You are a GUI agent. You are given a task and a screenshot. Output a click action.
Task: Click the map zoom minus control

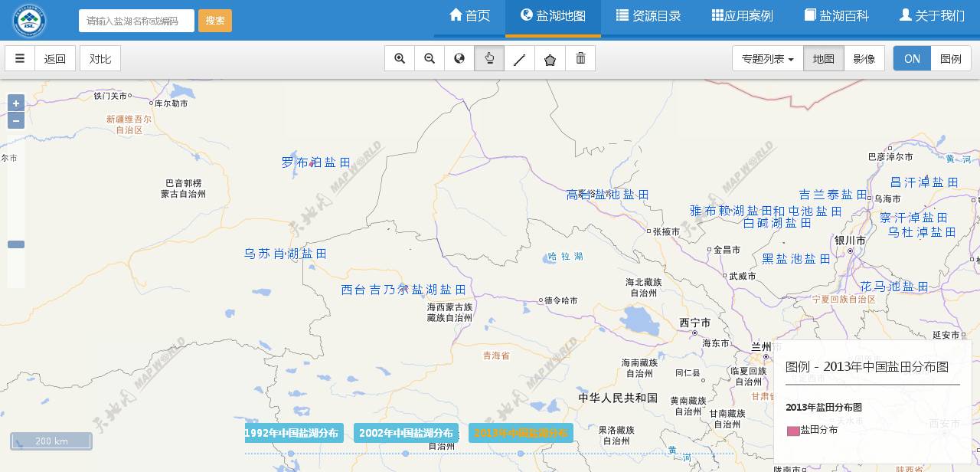[x=15, y=120]
